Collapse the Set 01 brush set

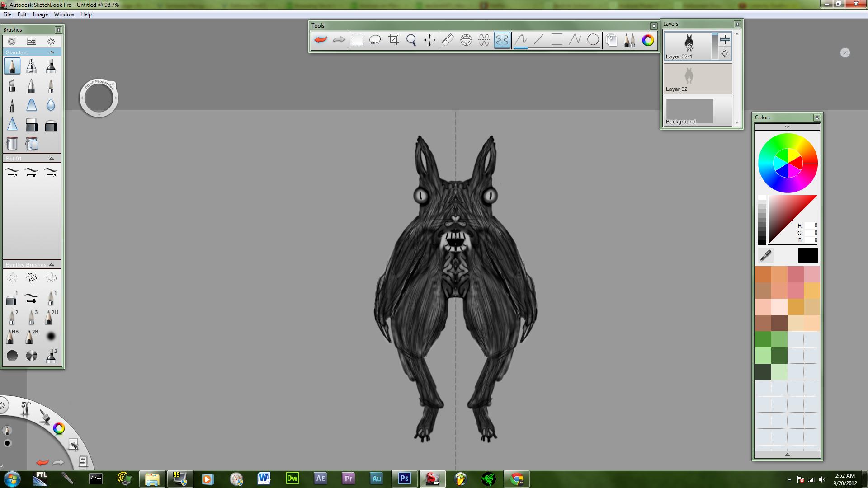(52, 159)
